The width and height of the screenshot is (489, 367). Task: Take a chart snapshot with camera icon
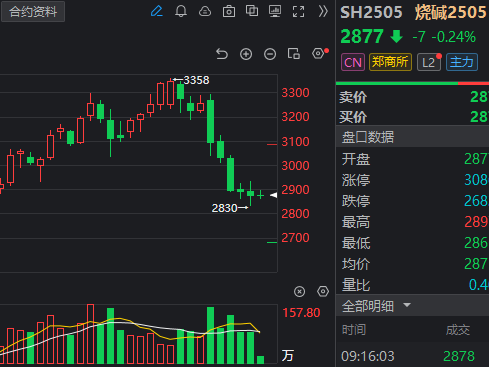tap(229, 12)
